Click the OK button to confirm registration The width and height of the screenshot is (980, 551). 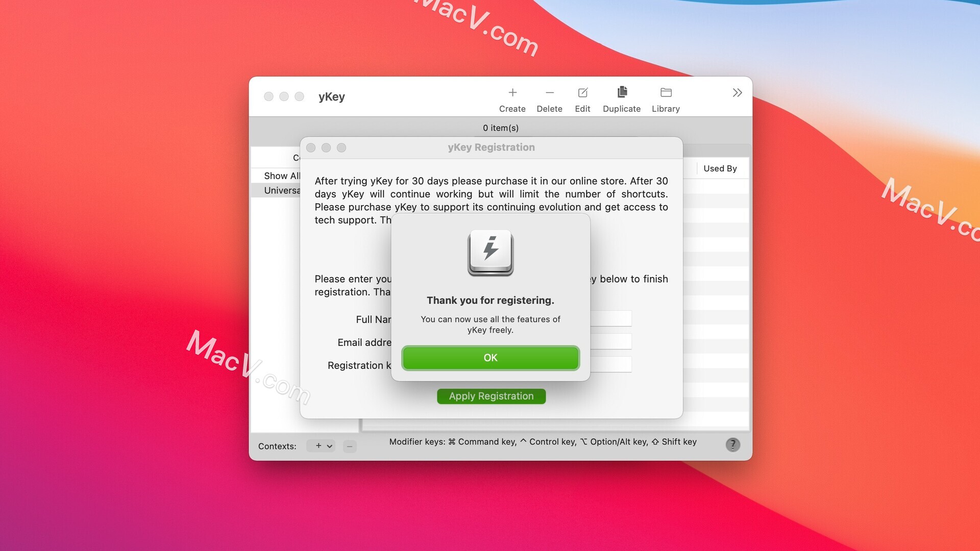491,357
